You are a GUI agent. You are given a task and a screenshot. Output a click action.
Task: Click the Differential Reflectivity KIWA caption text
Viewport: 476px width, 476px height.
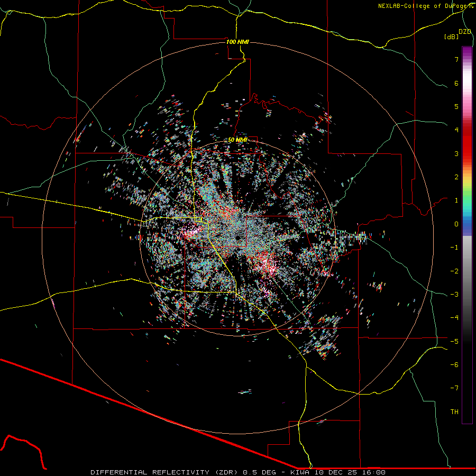tap(238, 472)
